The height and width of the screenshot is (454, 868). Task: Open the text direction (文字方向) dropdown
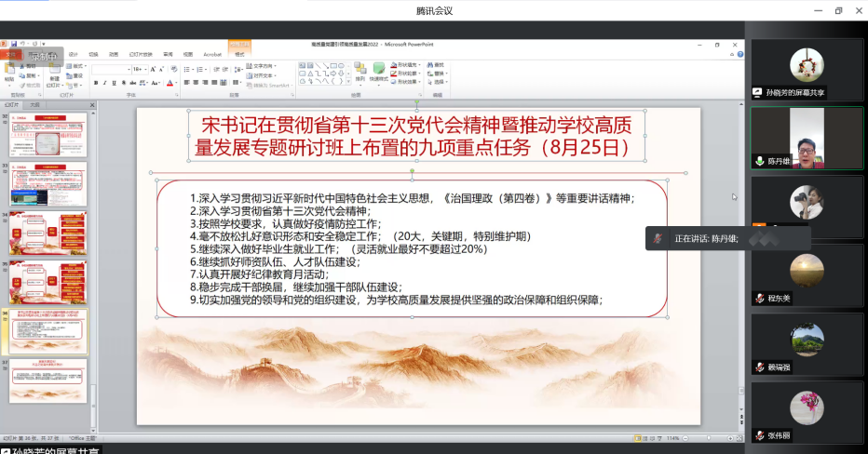276,66
